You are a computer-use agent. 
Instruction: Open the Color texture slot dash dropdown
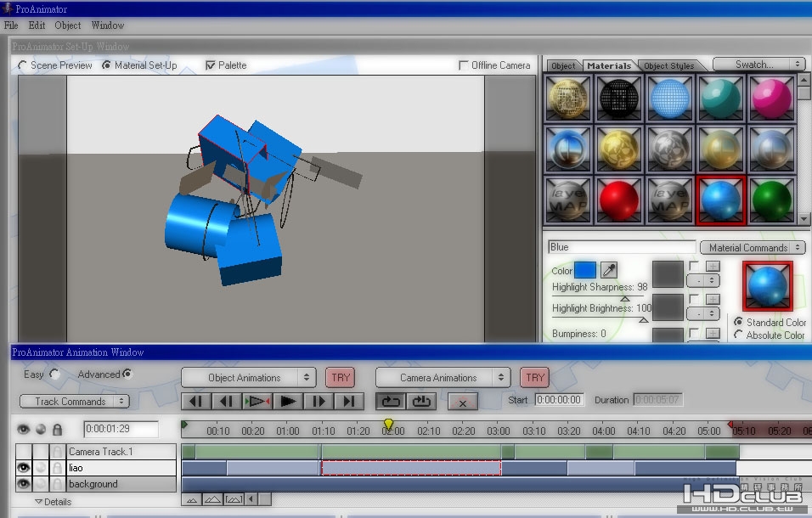point(704,280)
